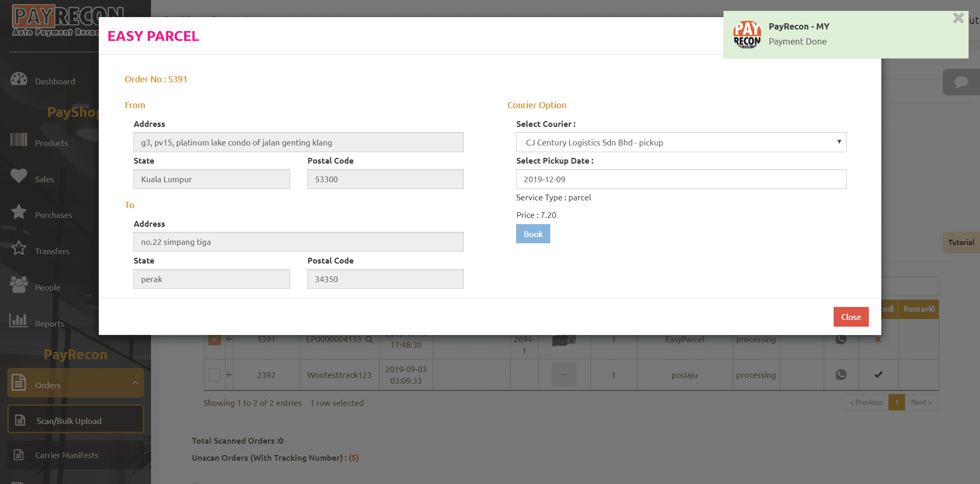Image resolution: width=980 pixels, height=484 pixels.
Task: Click the "Price : 7.20" text
Action: (x=536, y=215)
